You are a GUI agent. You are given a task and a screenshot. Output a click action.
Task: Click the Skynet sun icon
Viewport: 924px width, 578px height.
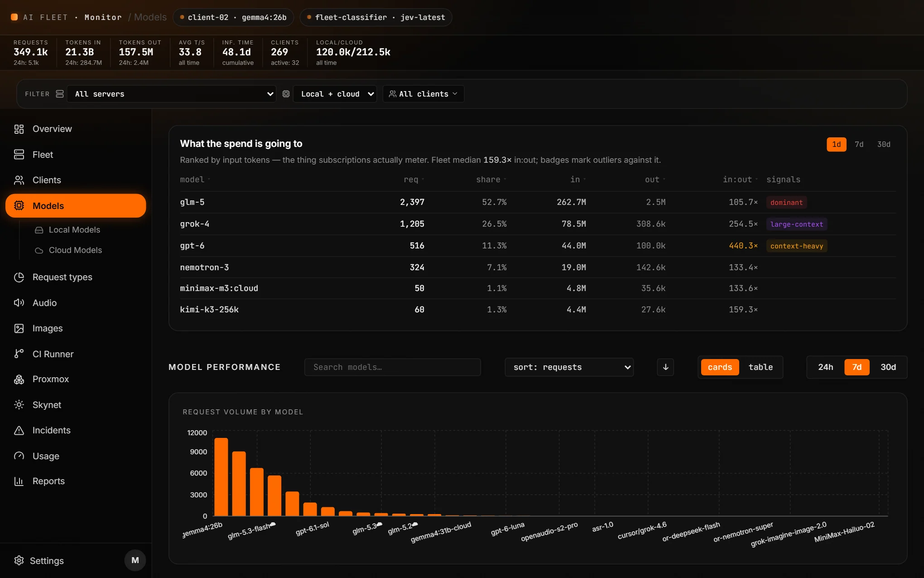(19, 405)
